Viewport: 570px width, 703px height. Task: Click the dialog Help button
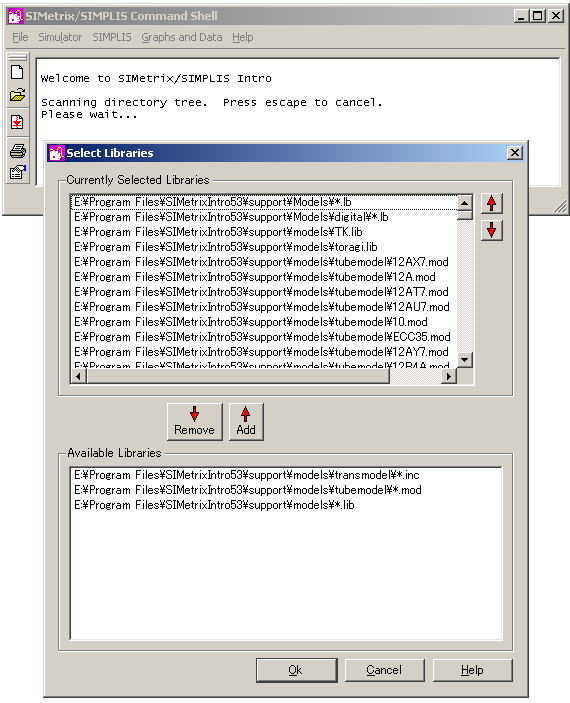click(x=472, y=670)
